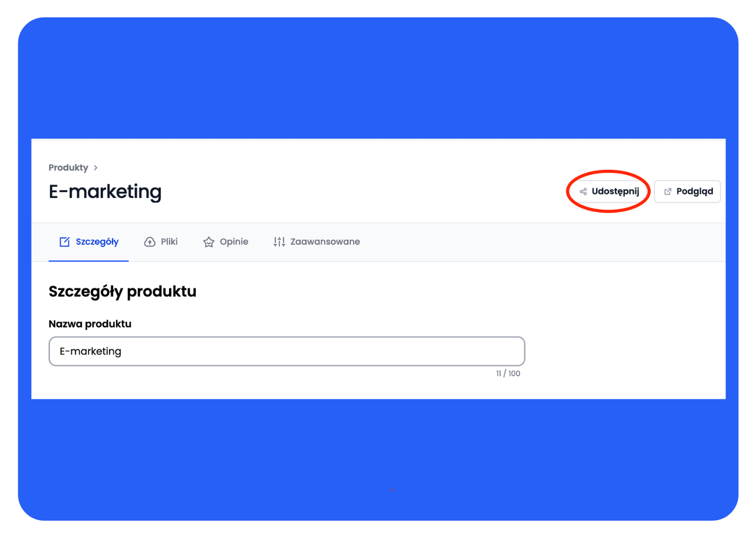Click the Nazwa produktu field label
The image size is (756, 538).
point(90,324)
